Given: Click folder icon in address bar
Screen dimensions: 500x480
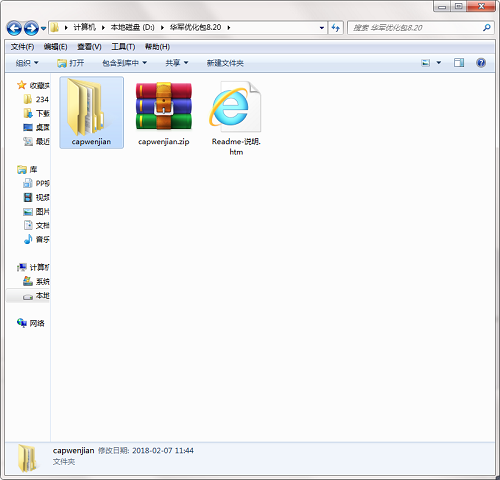Looking at the screenshot, I should coord(55,27).
